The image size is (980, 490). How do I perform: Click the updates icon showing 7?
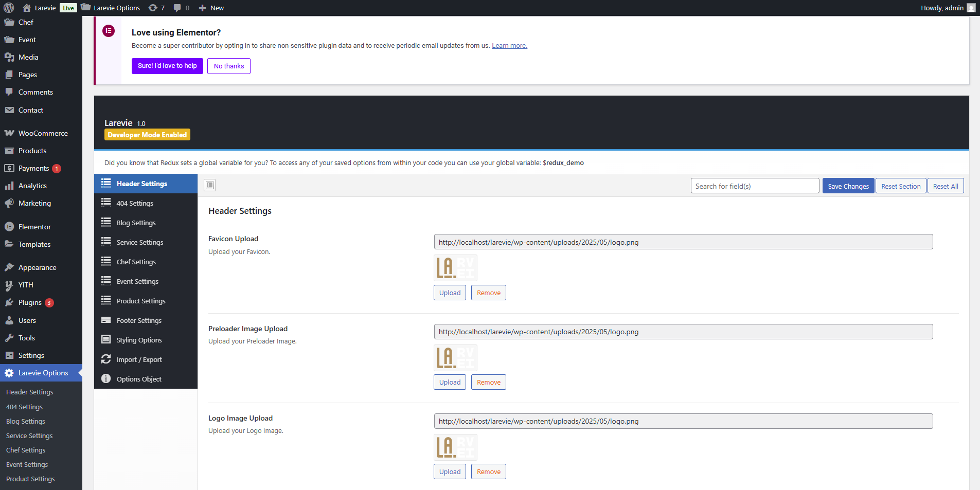[153, 8]
